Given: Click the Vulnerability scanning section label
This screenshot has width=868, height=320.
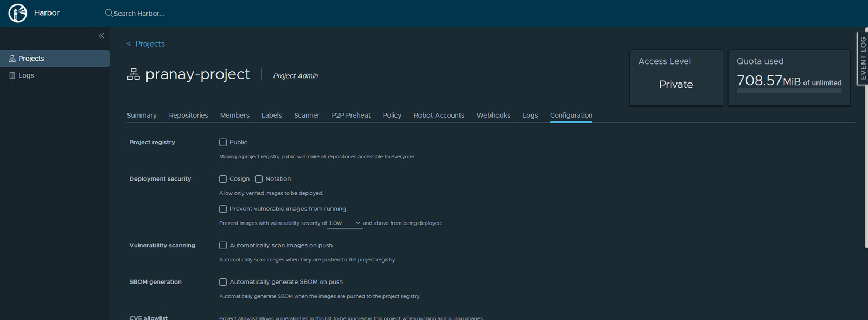Looking at the screenshot, I should point(162,246).
